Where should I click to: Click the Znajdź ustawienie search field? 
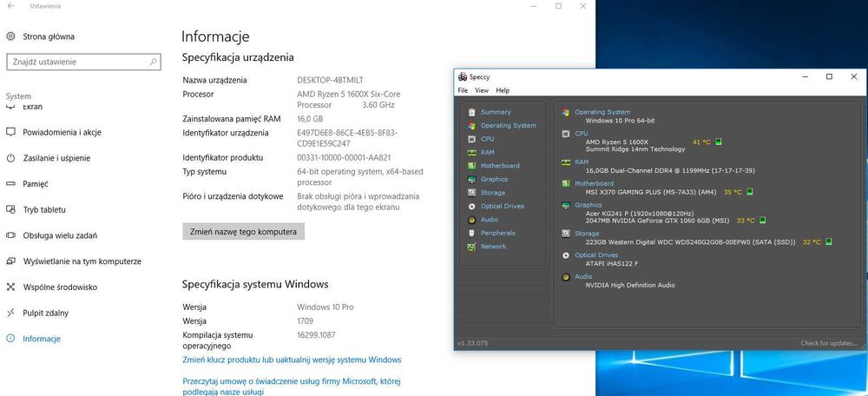click(83, 62)
